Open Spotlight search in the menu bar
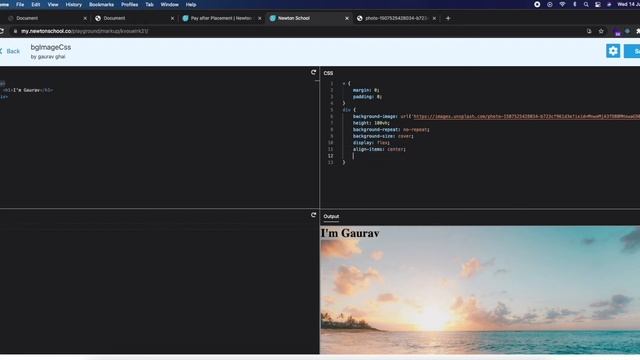Image resolution: width=640 pixels, height=360 pixels. [586, 4]
